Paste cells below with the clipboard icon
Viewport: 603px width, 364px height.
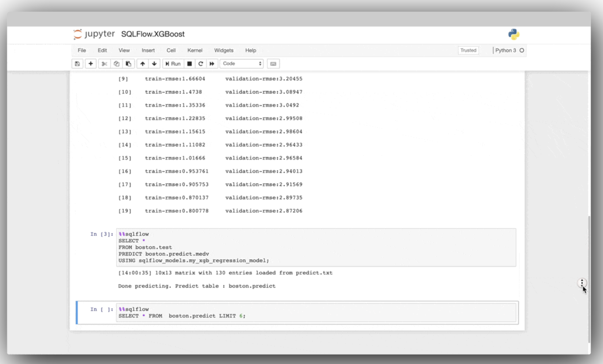[128, 64]
